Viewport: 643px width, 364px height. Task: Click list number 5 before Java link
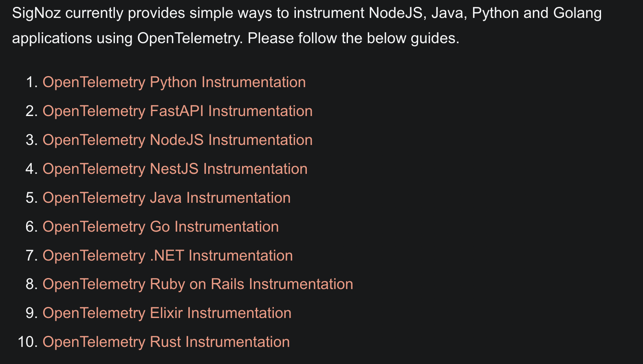pos(31,198)
